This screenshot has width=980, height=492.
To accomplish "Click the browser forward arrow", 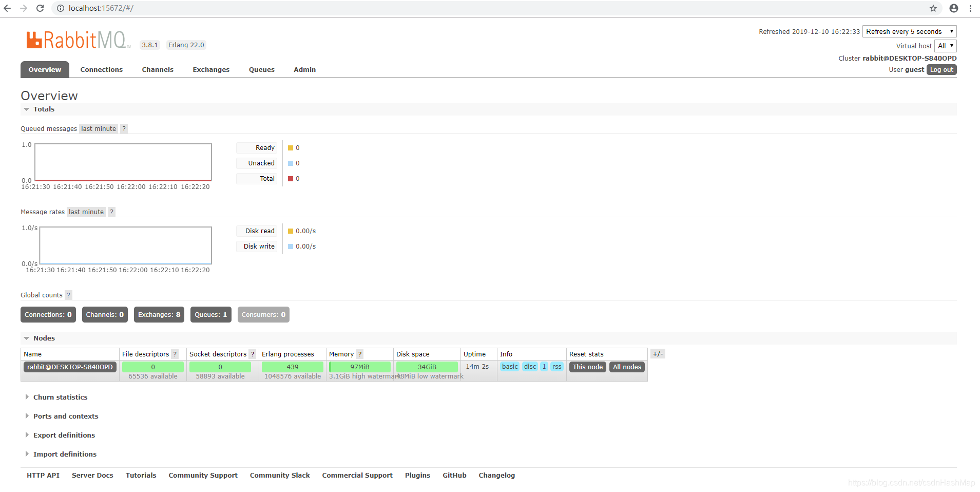I will (x=24, y=8).
